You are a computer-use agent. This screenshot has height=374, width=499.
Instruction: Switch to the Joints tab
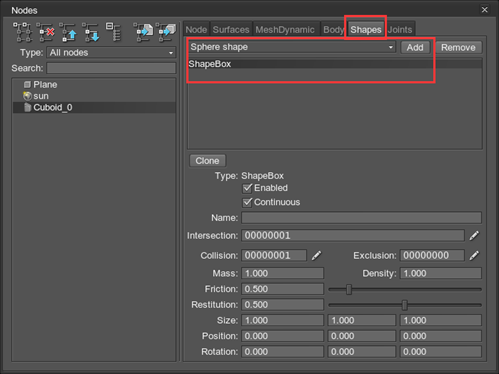(400, 30)
